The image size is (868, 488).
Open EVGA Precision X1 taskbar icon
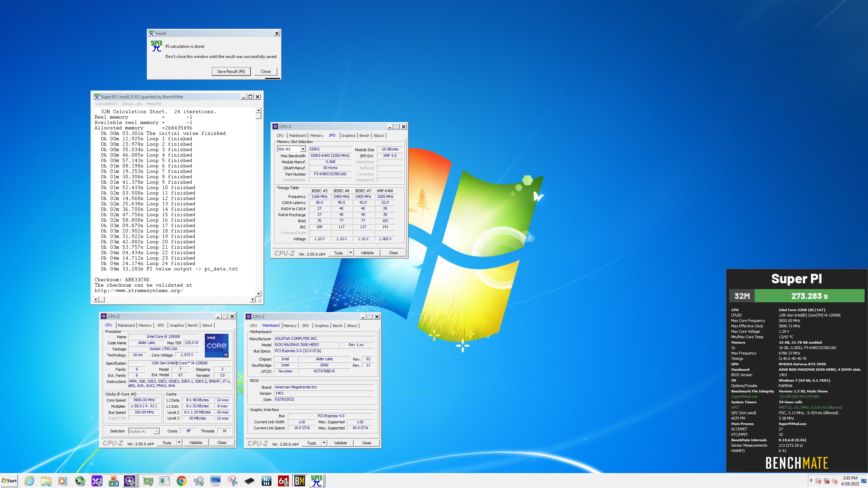(97, 481)
